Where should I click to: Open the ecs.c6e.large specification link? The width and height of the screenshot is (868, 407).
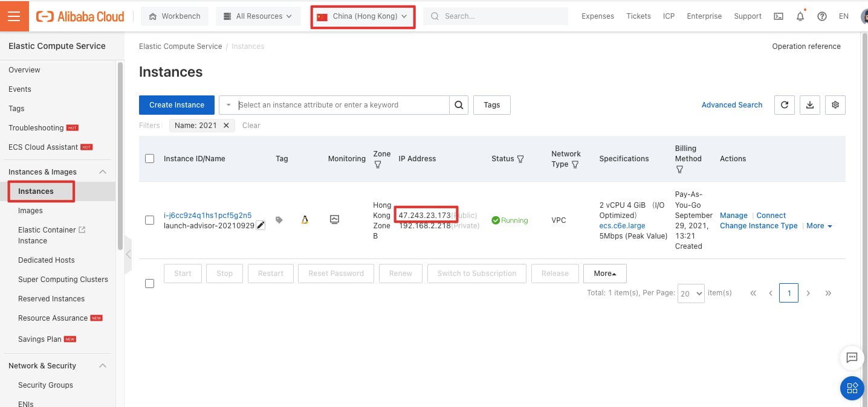coord(622,226)
